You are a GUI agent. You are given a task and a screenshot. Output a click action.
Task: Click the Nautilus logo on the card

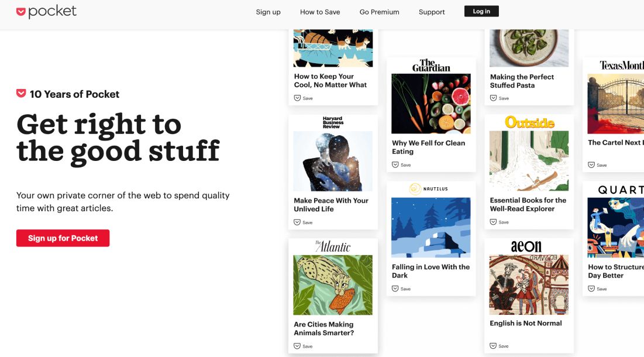[x=429, y=189]
